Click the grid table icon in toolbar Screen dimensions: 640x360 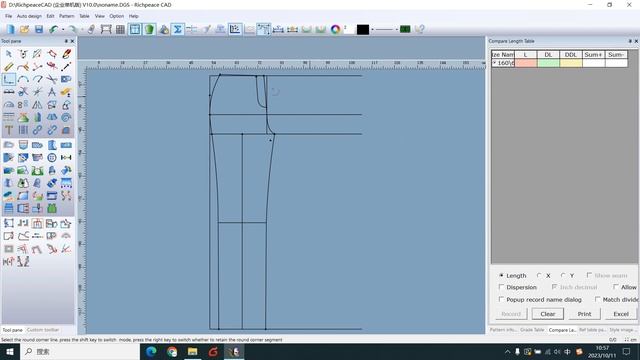tap(120, 29)
